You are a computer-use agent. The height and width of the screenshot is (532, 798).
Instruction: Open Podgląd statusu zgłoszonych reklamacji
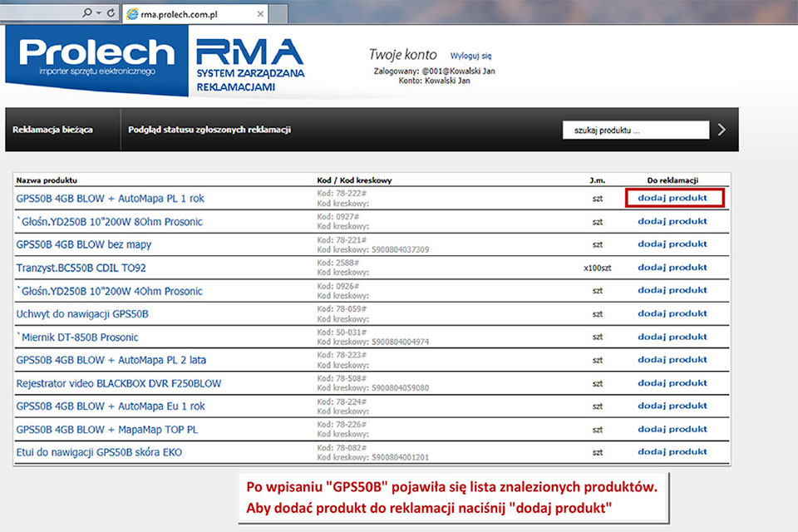[x=209, y=130]
